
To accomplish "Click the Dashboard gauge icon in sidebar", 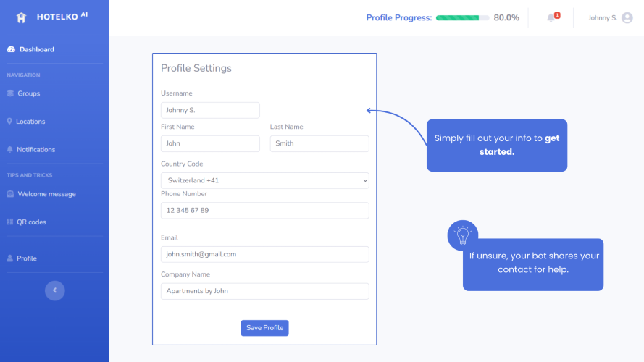I will point(11,49).
